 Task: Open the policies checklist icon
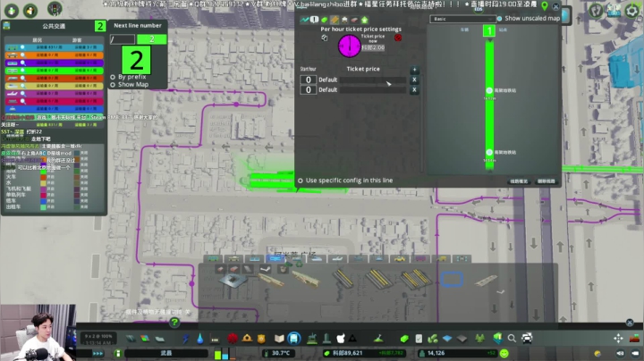tap(419, 339)
